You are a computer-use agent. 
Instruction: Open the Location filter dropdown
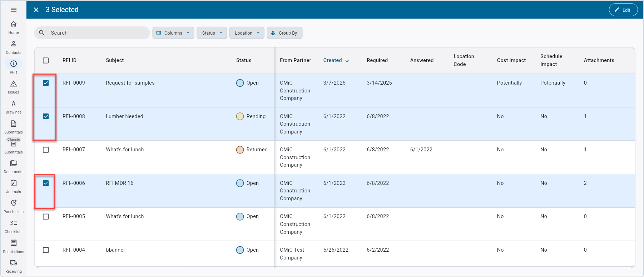pyautogui.click(x=247, y=33)
